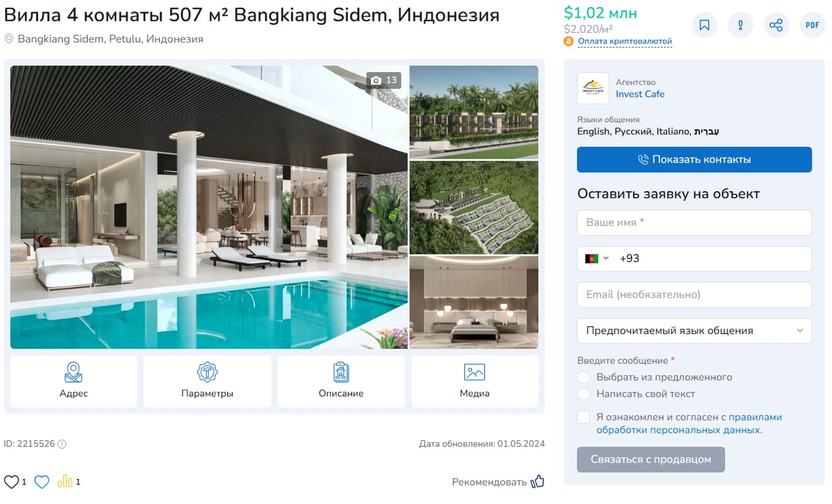Bookmark this villa listing

(705, 26)
